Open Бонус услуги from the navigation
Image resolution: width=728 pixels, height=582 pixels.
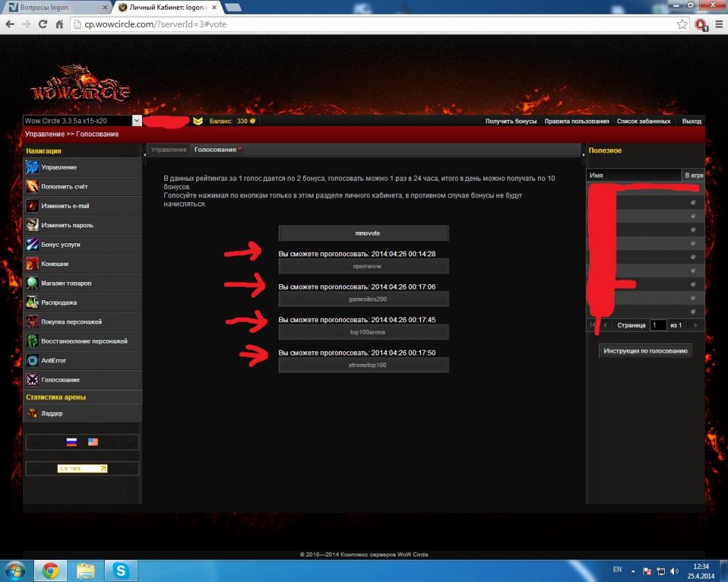(32, 245)
